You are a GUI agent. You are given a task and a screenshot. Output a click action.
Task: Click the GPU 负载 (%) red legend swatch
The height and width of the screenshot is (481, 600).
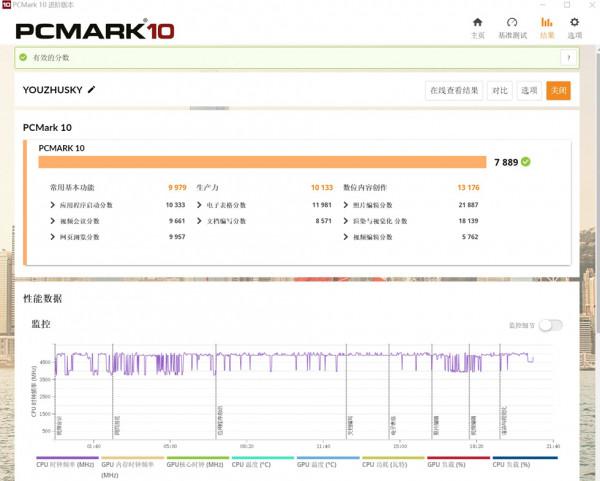point(458,457)
